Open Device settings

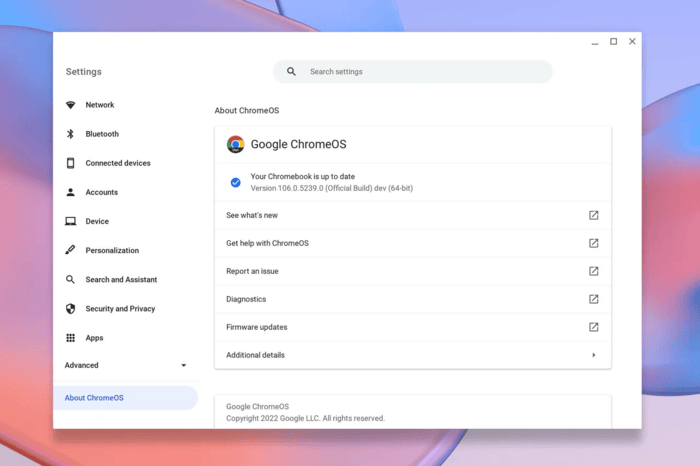[x=97, y=221]
